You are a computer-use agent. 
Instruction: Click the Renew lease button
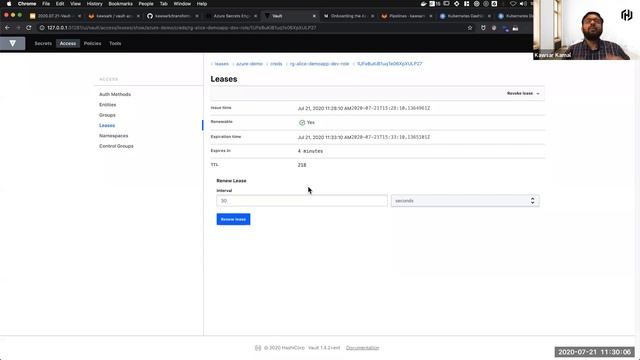tap(233, 219)
